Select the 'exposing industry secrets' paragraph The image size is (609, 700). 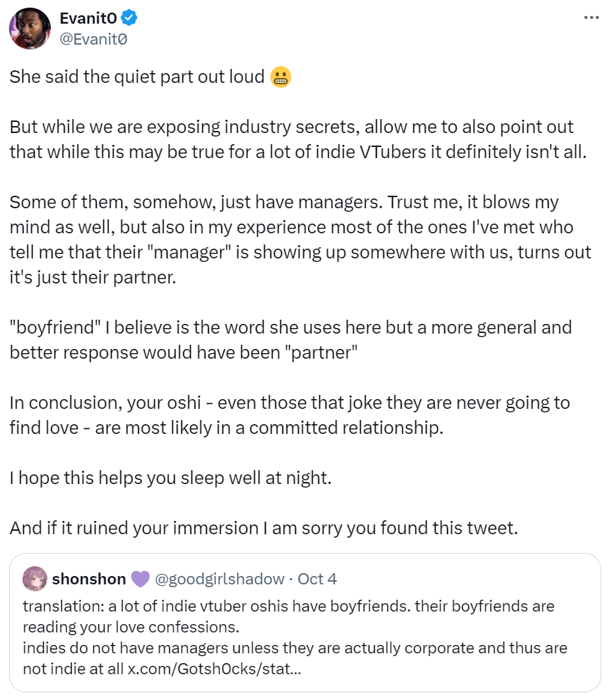pyautogui.click(x=298, y=139)
